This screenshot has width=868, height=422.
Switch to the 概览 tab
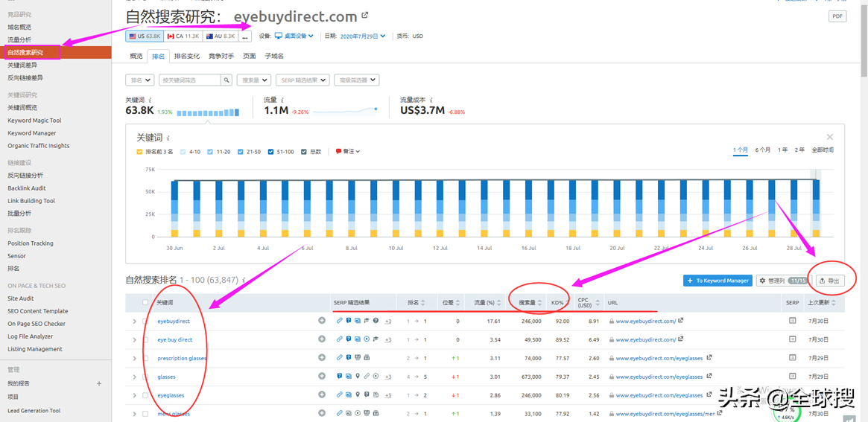136,56
